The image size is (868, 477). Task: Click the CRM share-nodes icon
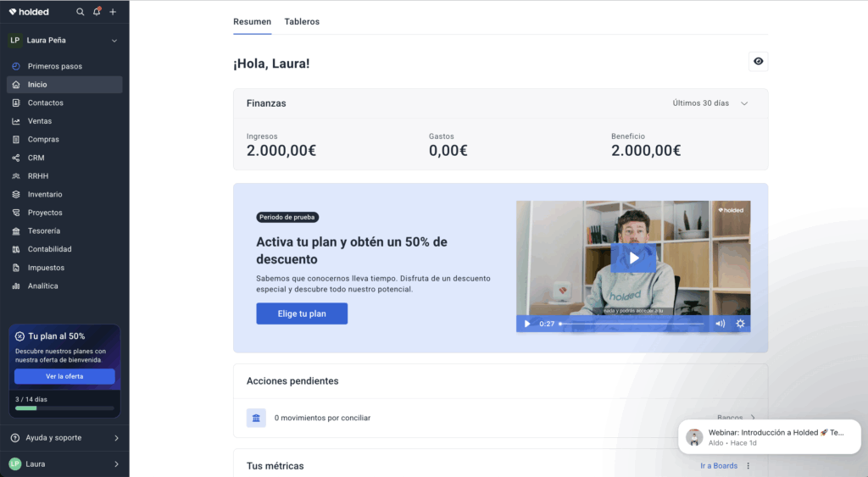click(x=16, y=158)
